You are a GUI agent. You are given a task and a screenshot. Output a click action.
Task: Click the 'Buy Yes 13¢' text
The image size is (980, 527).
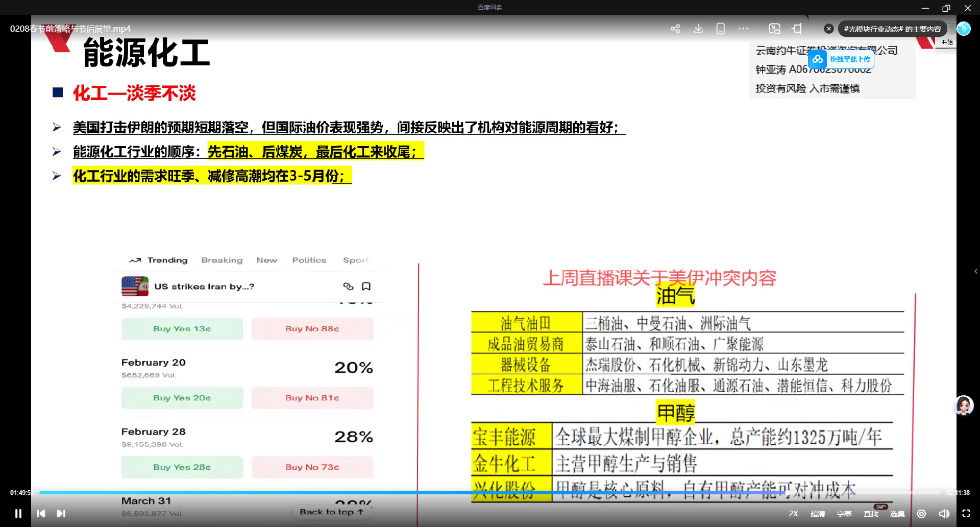click(182, 329)
